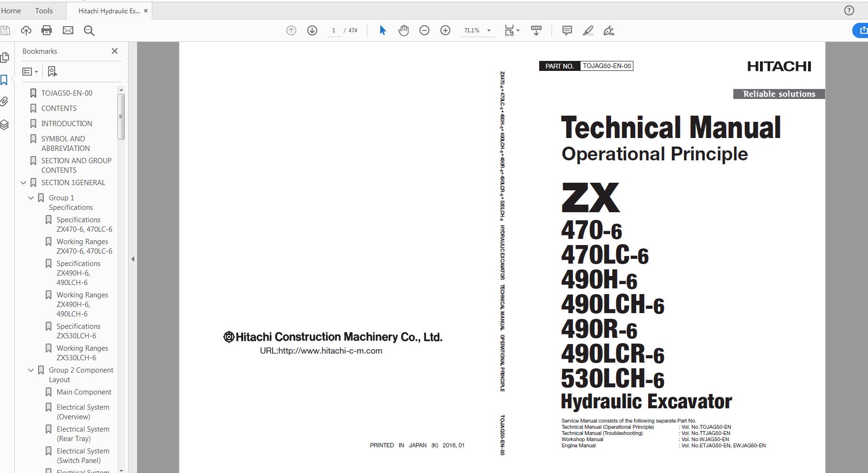Open page thumbnails sidebar icon
The image size is (868, 473).
5,58
